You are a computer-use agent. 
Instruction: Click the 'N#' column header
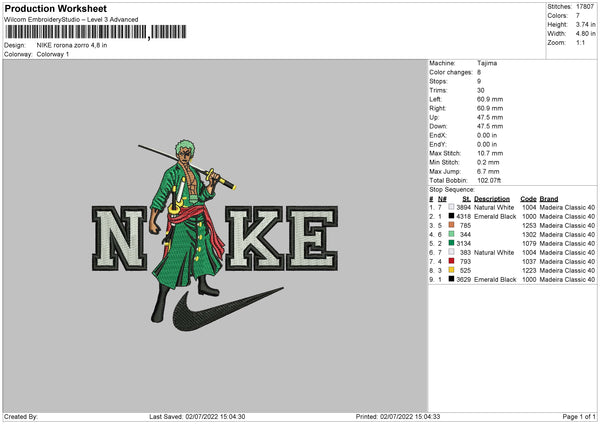click(x=442, y=199)
